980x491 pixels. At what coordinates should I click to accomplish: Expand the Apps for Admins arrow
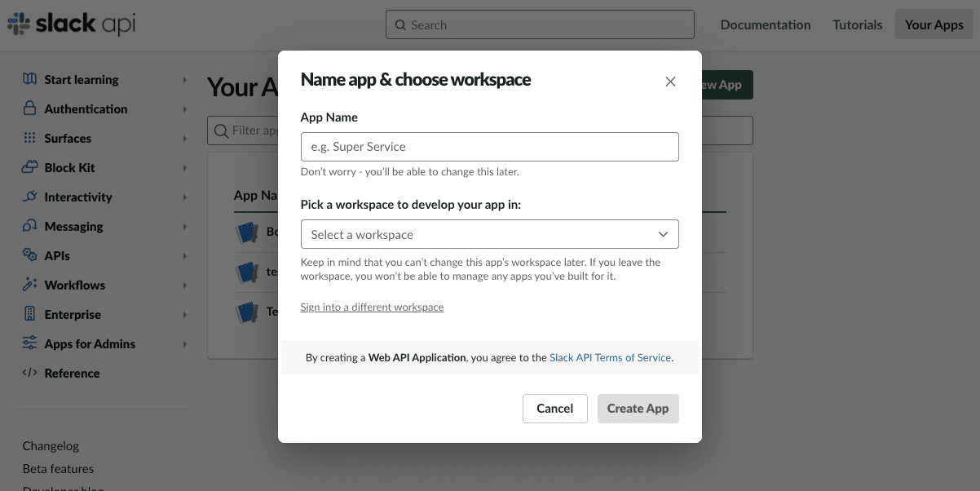point(185,344)
